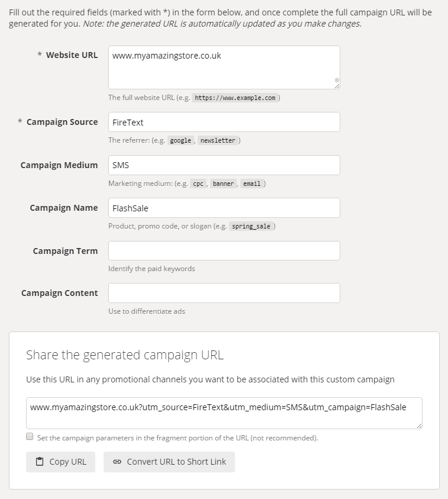The width and height of the screenshot is (448, 499).
Task: Click the cpc example tag
Action: coord(198,183)
